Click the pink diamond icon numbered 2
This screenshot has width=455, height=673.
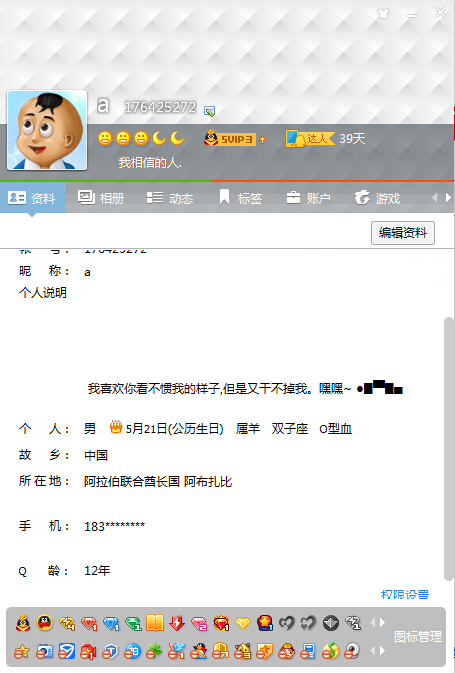[199, 623]
